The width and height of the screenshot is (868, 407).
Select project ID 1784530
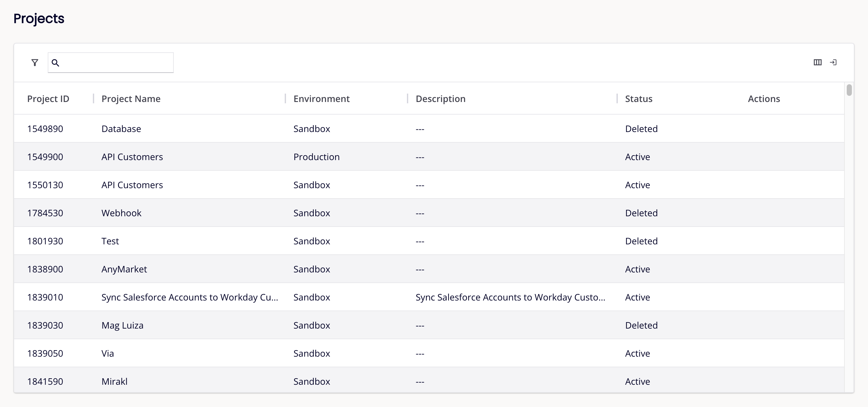pyautogui.click(x=45, y=213)
